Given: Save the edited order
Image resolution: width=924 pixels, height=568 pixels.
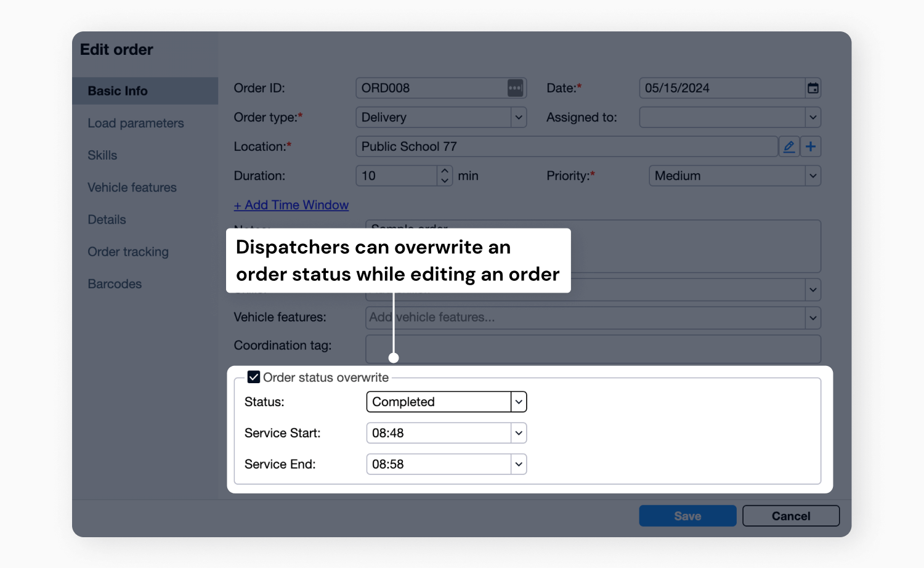Looking at the screenshot, I should (x=687, y=516).
